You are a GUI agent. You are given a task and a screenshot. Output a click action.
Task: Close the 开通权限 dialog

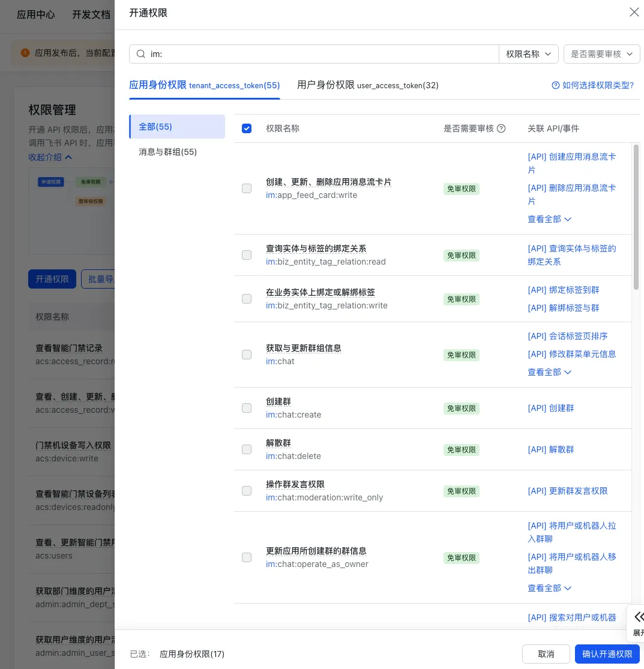(x=634, y=13)
